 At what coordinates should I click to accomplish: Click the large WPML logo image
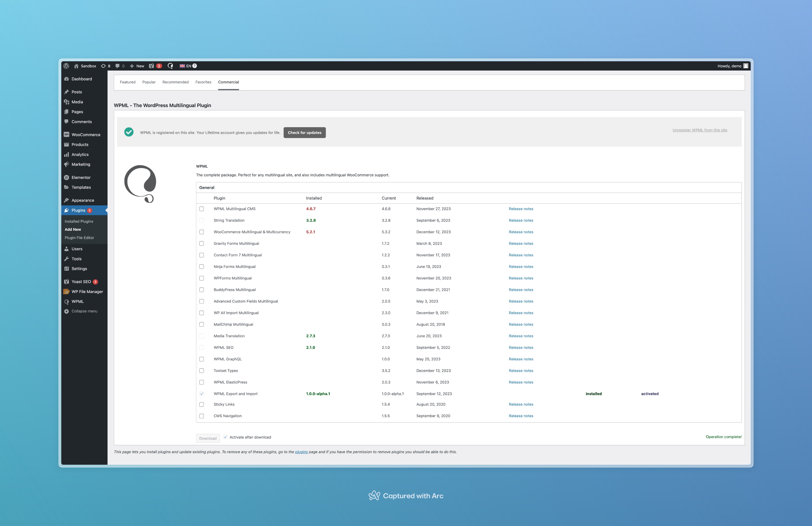[x=140, y=184]
